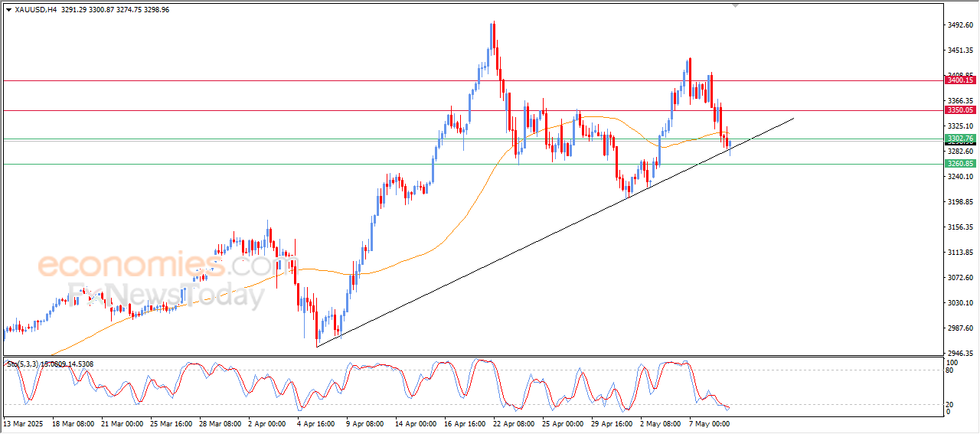The height and width of the screenshot is (434, 980).
Task: Select the 3400.15 red price label
Action: [959, 80]
